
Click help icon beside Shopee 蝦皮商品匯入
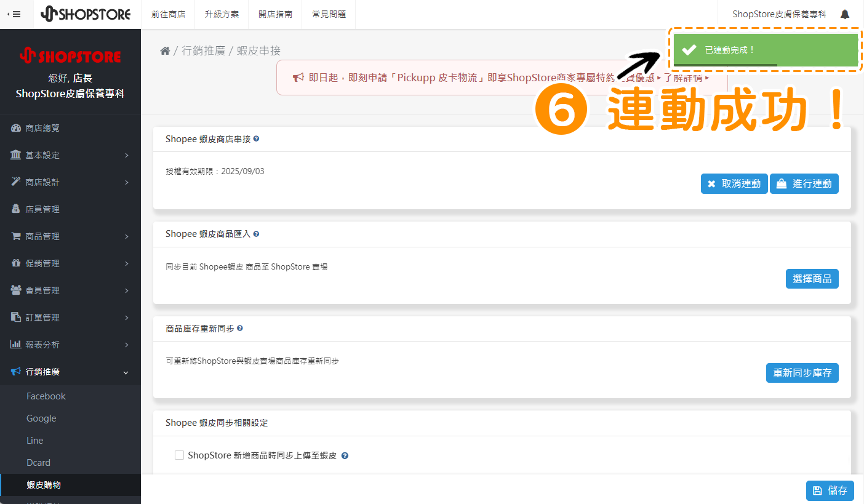256,234
